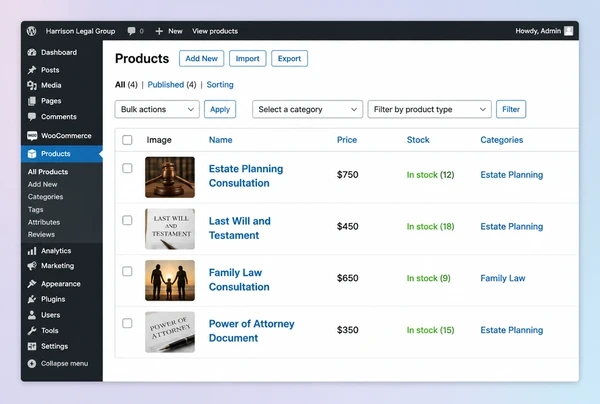Open the Settings menu item

54,346
